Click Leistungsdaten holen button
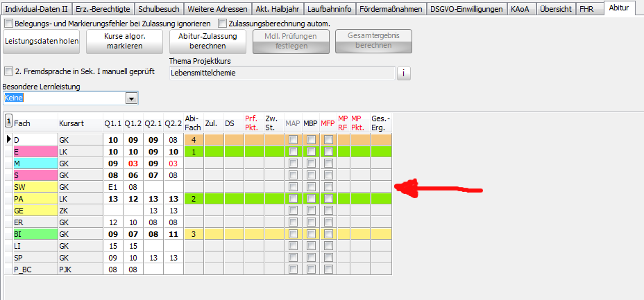The width and height of the screenshot is (644, 300). (x=41, y=42)
